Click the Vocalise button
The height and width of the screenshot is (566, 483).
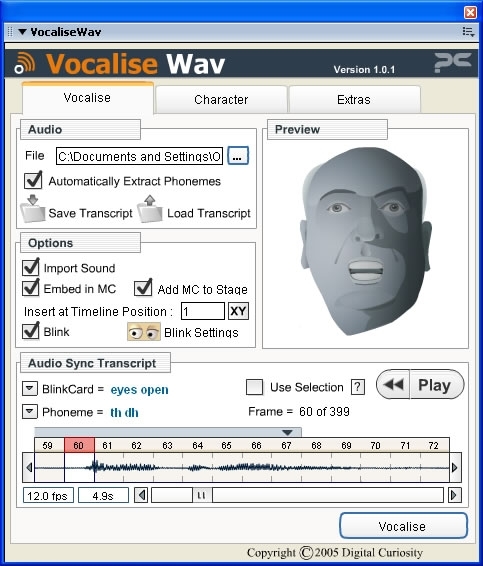403,526
